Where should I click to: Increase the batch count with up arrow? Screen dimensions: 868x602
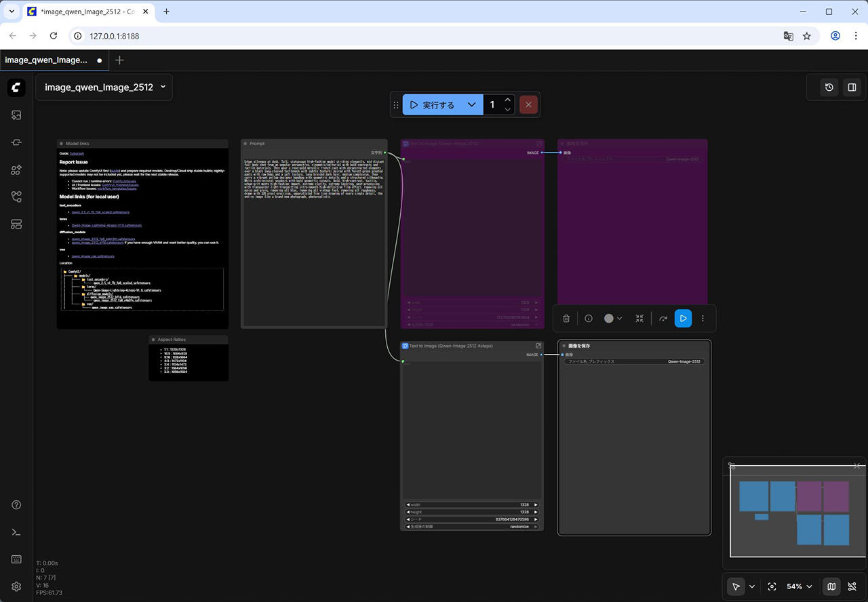(508, 100)
